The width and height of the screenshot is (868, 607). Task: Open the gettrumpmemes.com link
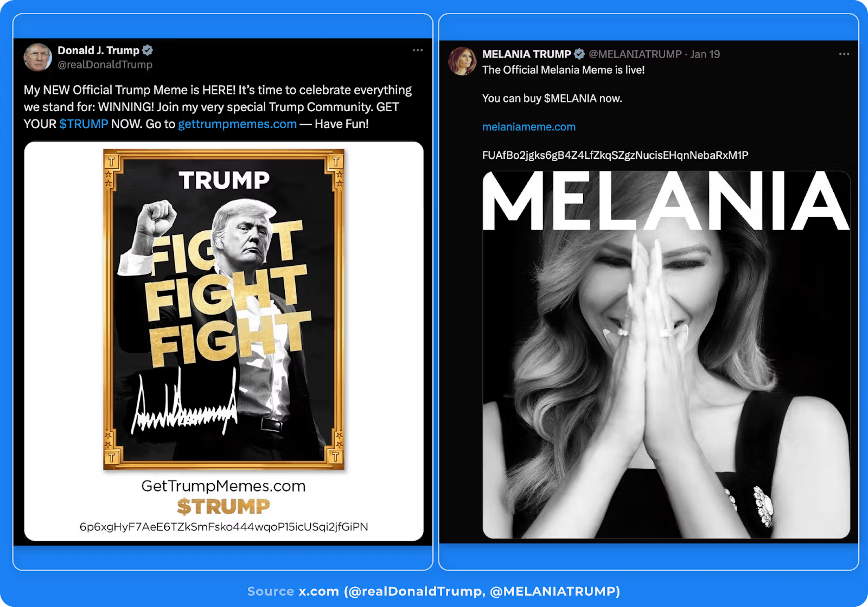point(238,124)
